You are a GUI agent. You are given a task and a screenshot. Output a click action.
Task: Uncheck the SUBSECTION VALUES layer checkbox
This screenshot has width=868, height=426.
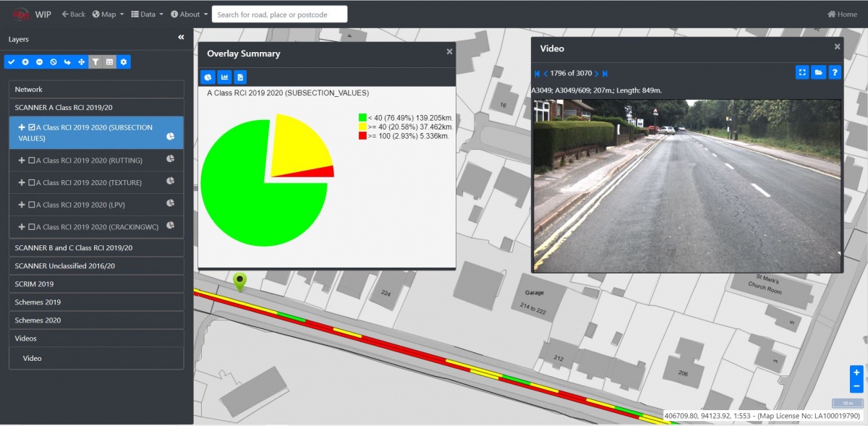click(32, 127)
